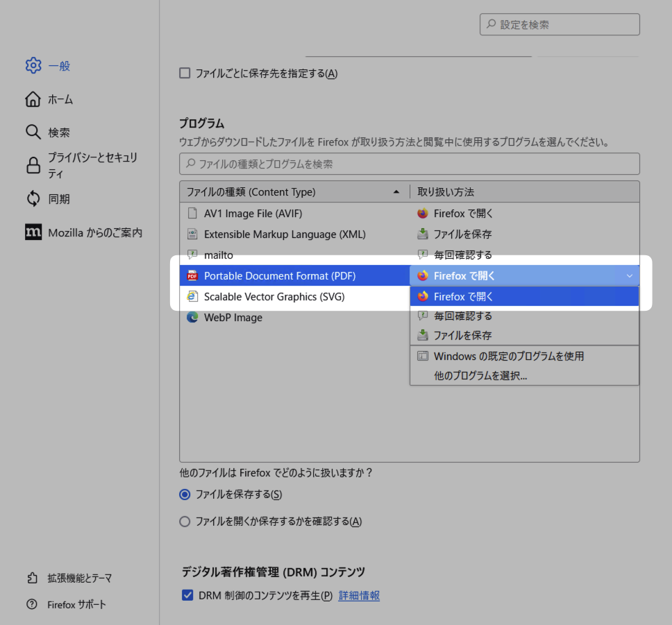This screenshot has height=625, width=672.
Task: Click the mailto file type icon
Action: click(192, 255)
